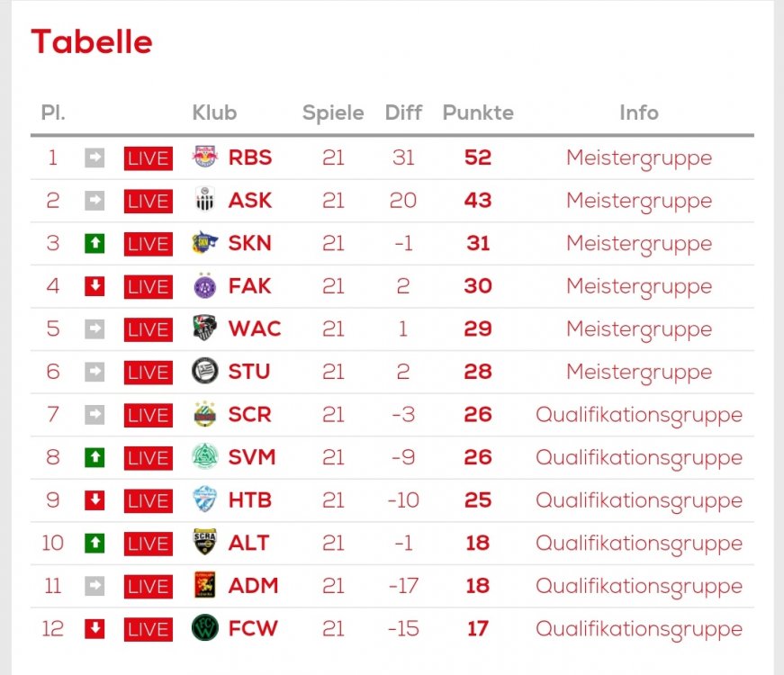Click the LASK club crest icon
This screenshot has height=675, width=784.
point(205,200)
